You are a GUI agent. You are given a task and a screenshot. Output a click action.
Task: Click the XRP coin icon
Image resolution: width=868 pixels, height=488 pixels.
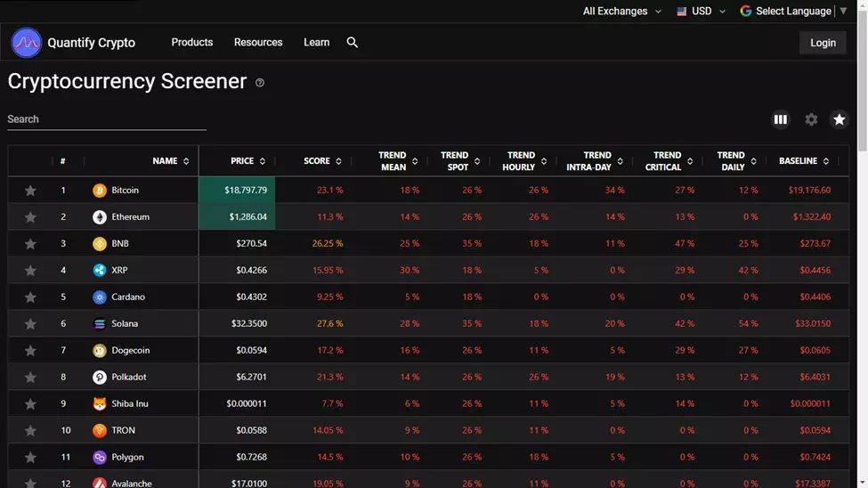point(100,271)
